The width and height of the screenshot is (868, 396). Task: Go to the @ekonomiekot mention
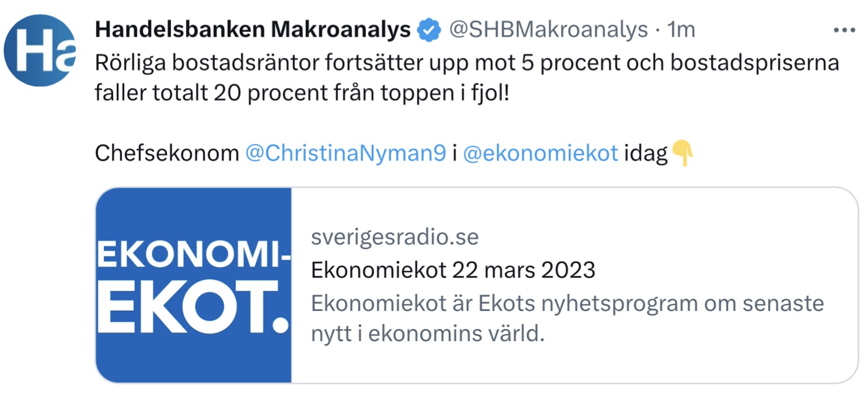point(540,153)
